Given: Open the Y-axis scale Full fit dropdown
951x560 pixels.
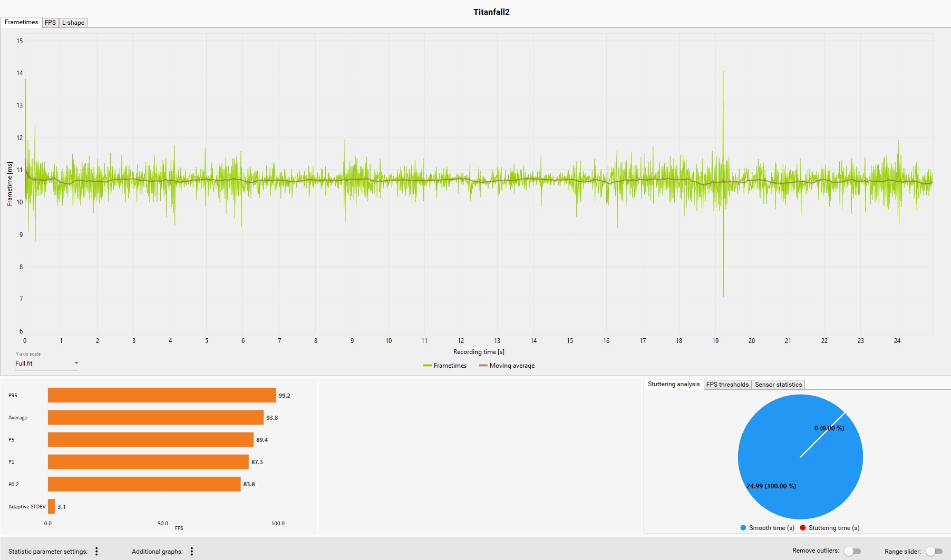Looking at the screenshot, I should 46,363.
